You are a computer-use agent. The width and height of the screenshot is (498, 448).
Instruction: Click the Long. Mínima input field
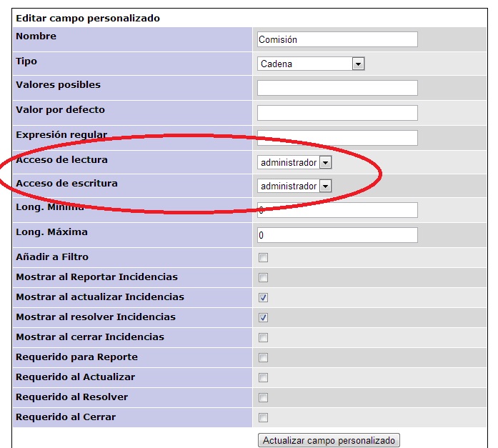(337, 210)
